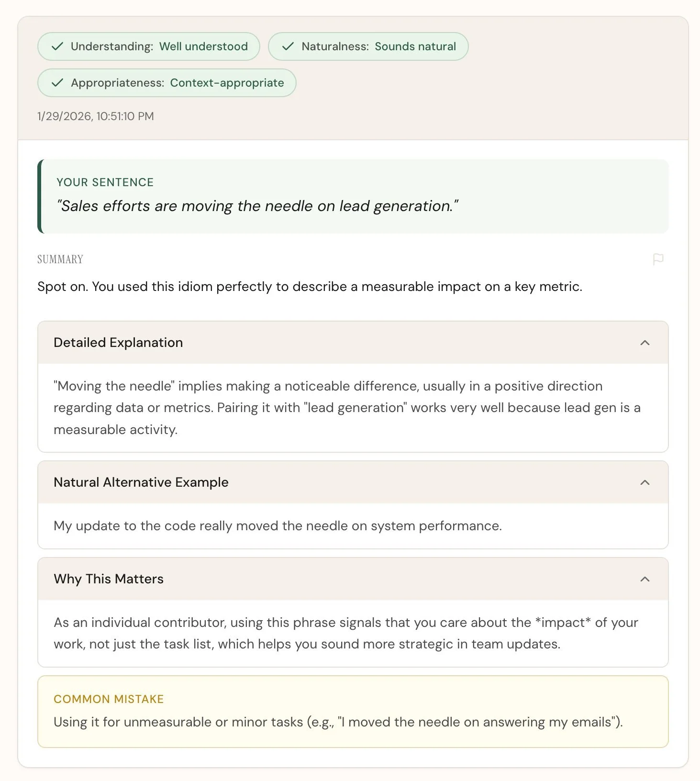
Task: Select your quoted sentence about lead generation
Action: point(257,206)
